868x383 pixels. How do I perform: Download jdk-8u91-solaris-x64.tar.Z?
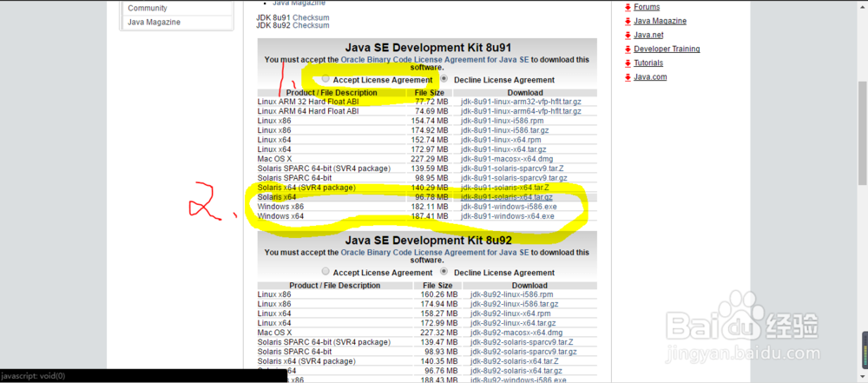(503, 188)
